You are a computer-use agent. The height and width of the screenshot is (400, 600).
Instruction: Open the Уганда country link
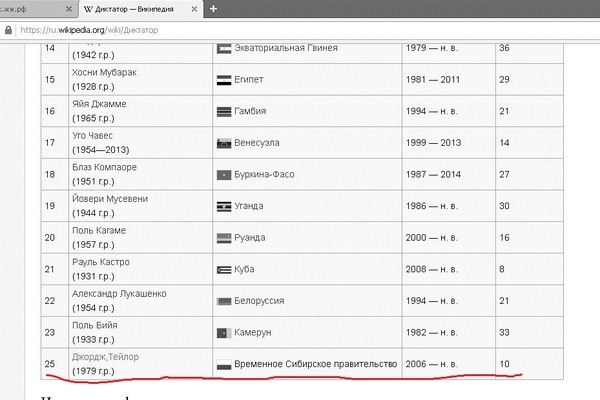coord(249,206)
